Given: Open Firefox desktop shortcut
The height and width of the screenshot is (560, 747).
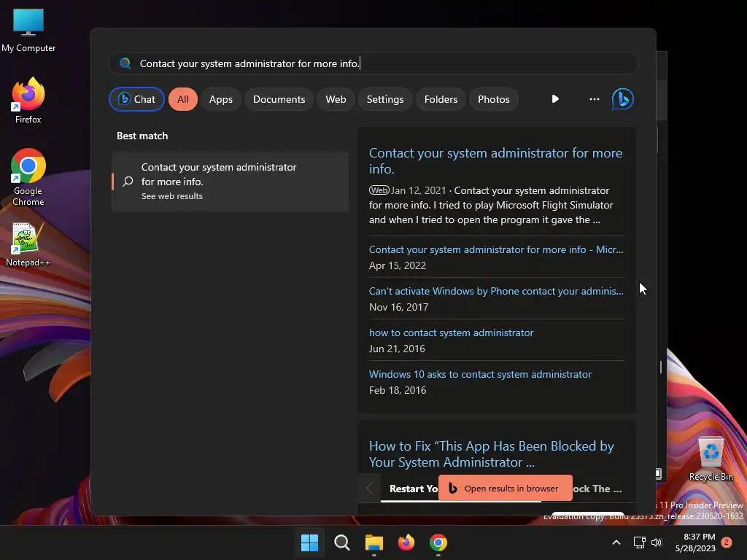Looking at the screenshot, I should click(28, 101).
